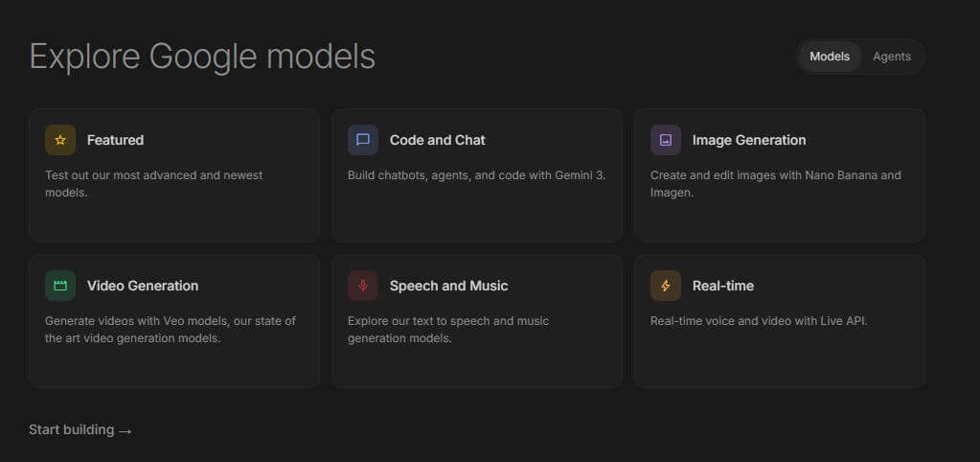Click the Image Generation picture icon
Image resolution: width=980 pixels, height=462 pixels.
click(x=666, y=140)
